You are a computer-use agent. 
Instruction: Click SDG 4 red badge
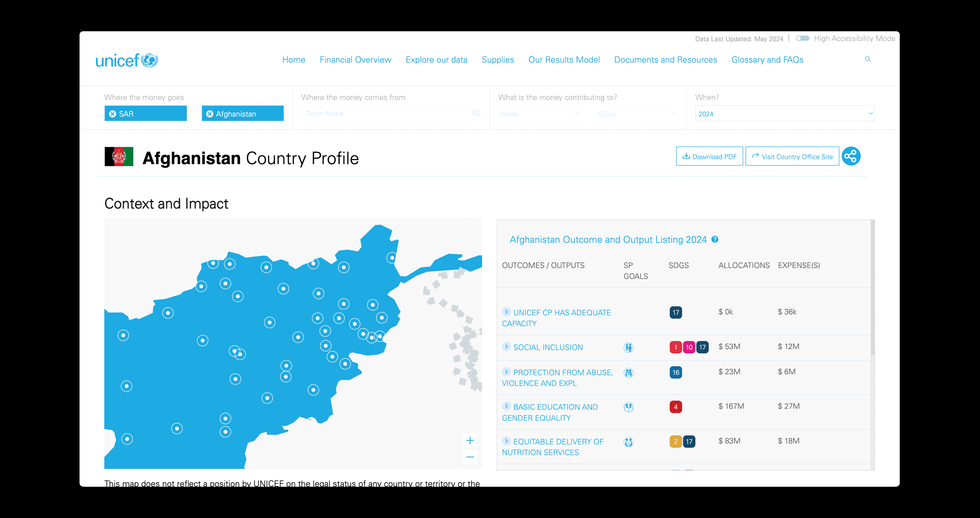tap(676, 407)
